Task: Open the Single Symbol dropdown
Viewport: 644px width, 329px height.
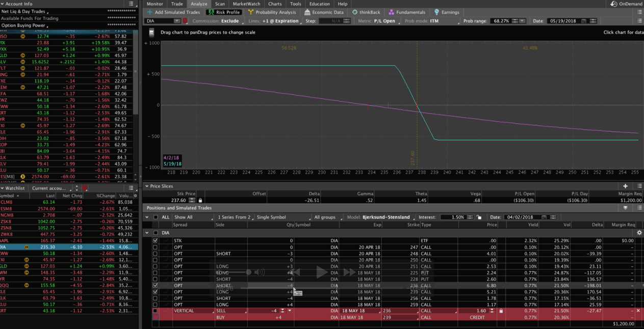Action: pos(283,217)
